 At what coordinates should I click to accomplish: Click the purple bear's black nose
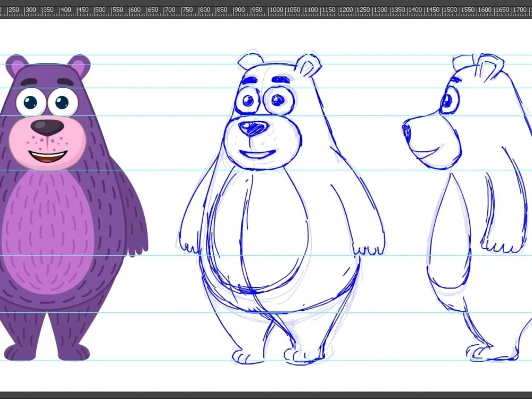tap(47, 127)
